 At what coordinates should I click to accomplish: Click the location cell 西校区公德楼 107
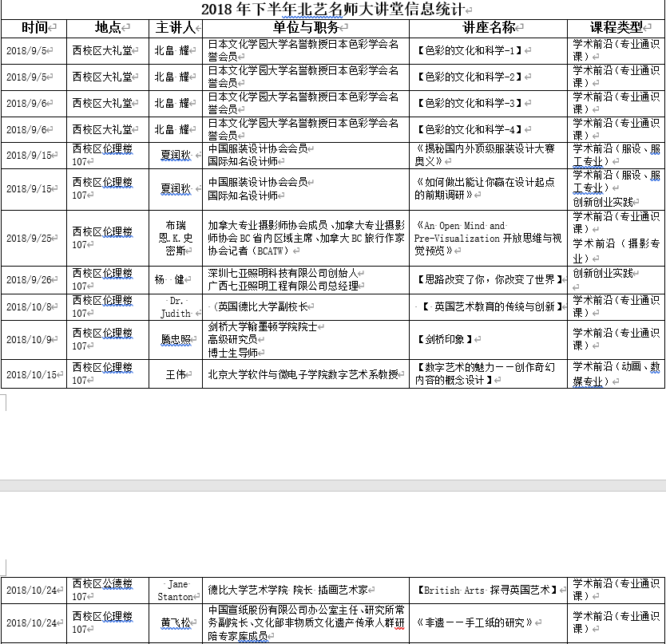point(101,590)
